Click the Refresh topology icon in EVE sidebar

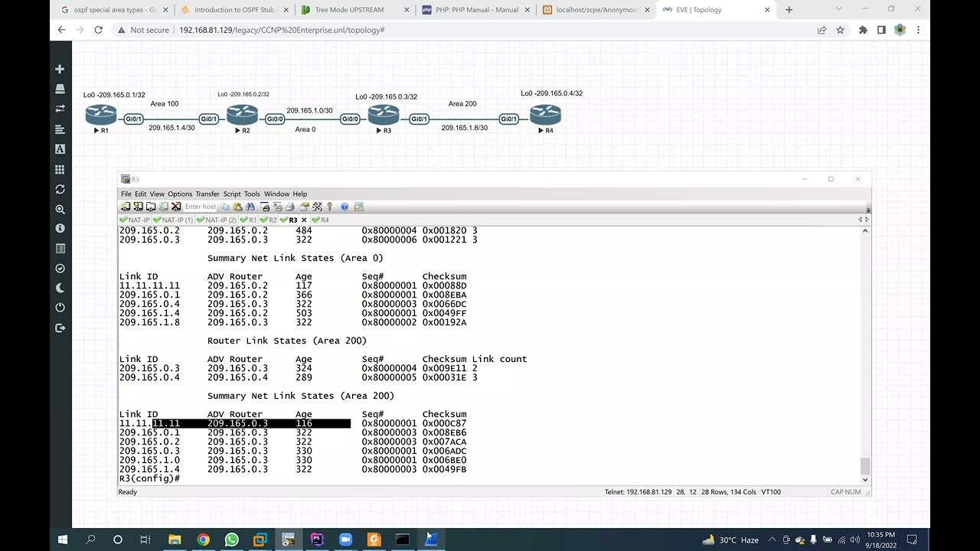pos(60,189)
